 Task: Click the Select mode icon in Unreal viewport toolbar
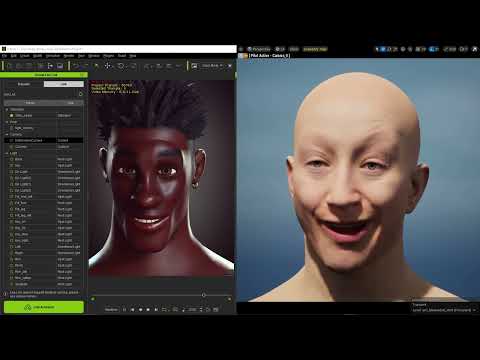click(377, 49)
